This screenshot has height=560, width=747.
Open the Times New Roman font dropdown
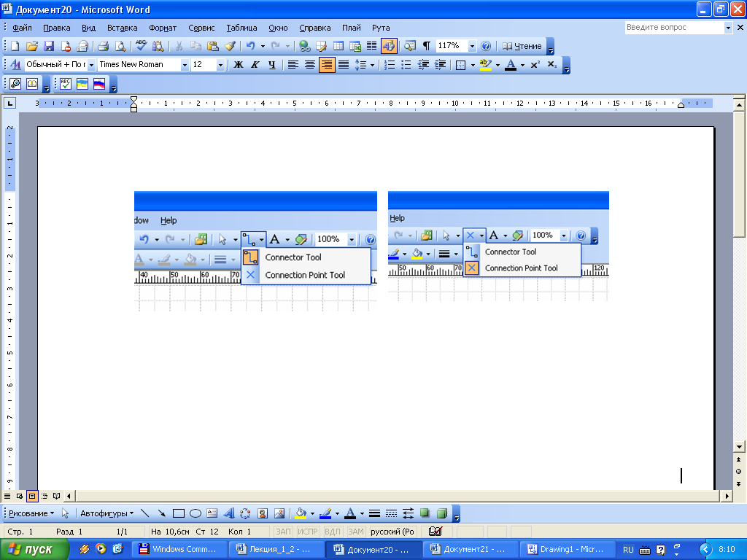point(185,64)
